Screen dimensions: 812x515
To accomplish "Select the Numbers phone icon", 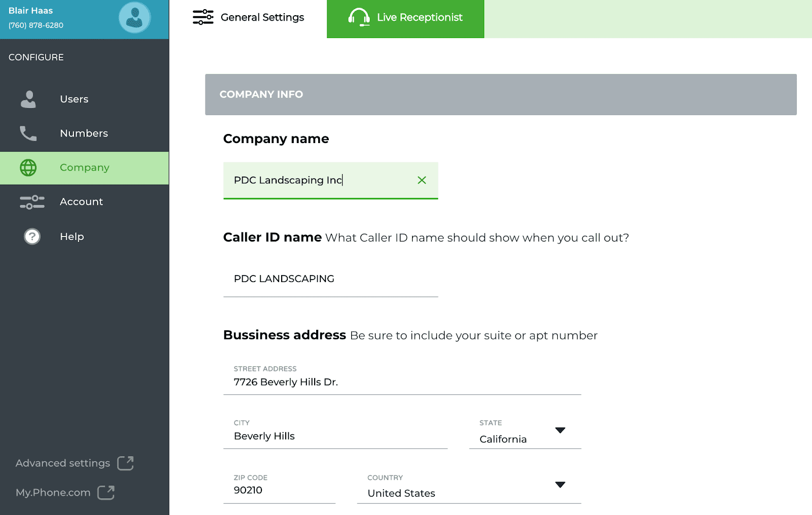I will [x=28, y=133].
